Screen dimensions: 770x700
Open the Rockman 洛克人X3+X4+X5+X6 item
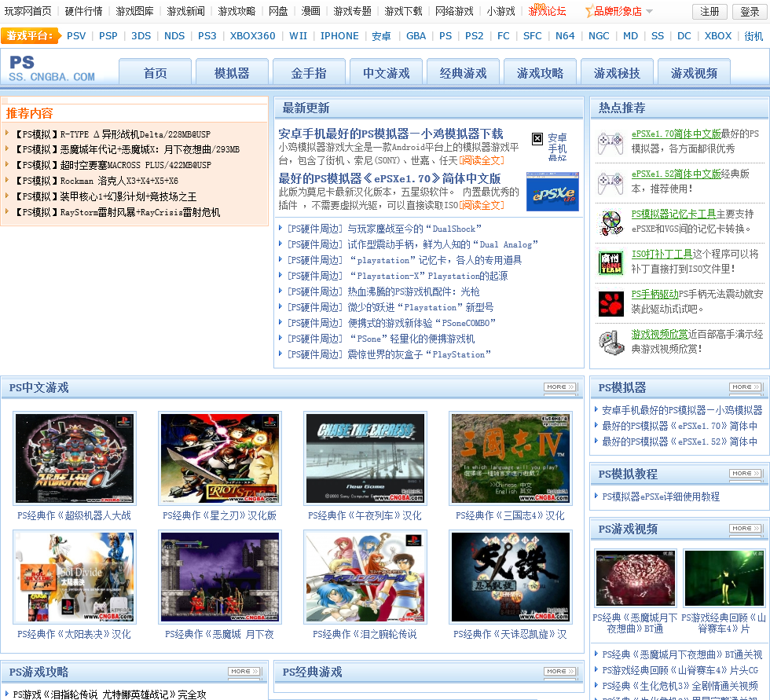click(x=97, y=181)
